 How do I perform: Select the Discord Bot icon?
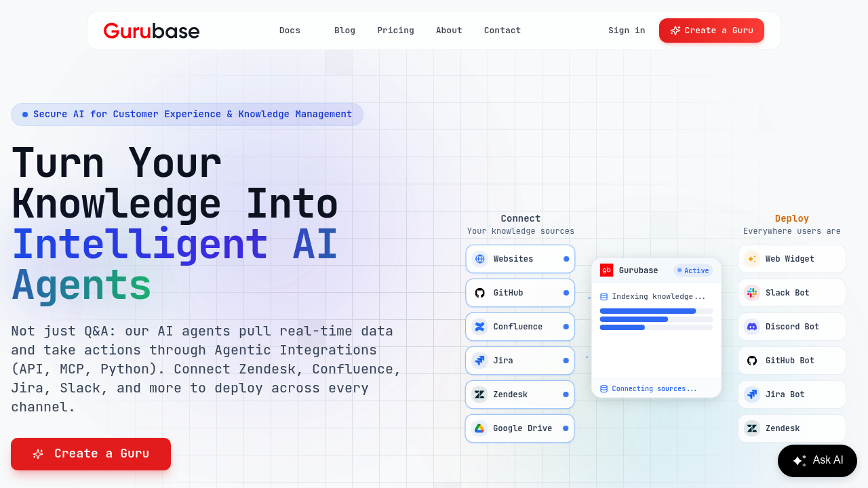[x=751, y=327]
